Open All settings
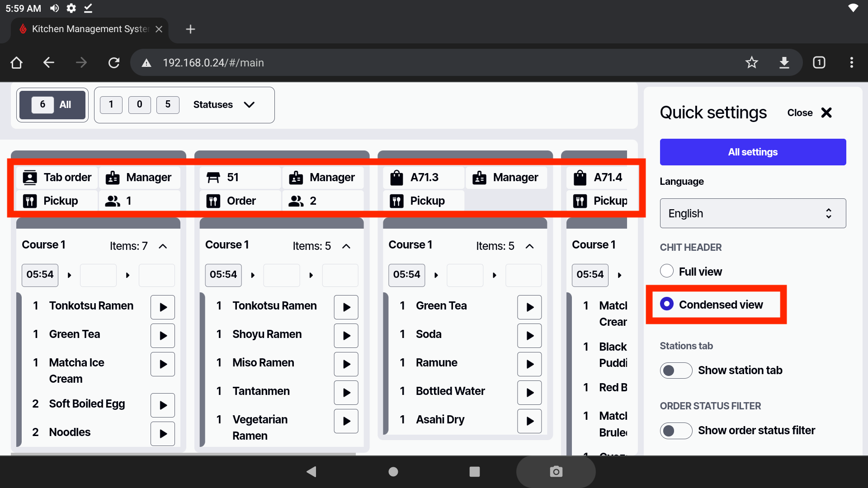 [x=753, y=152]
